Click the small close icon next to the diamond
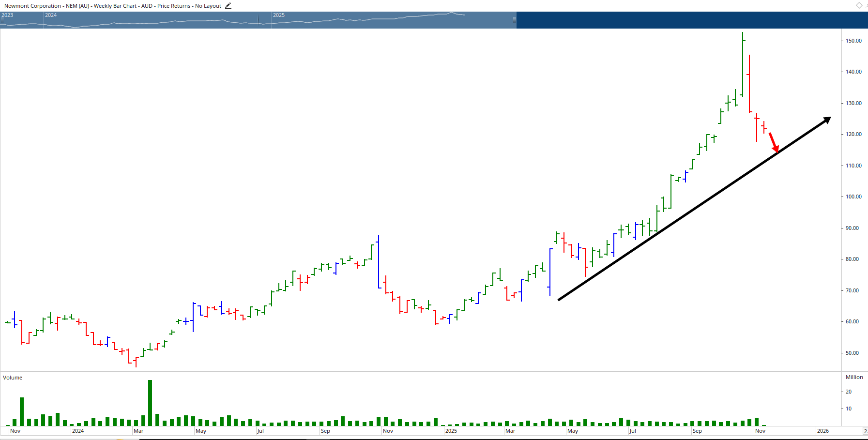This screenshot has width=868, height=440. 867,5
